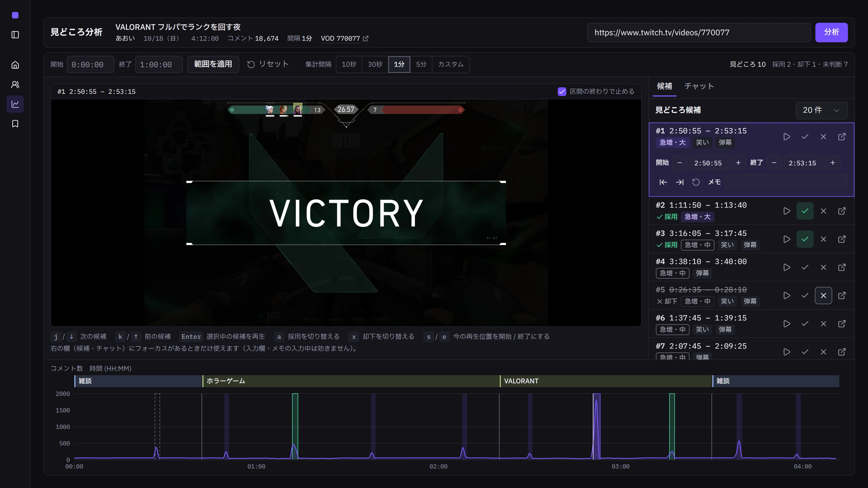The image size is (868, 488).
Task: Reset candidate #1 range with undo icon
Action: click(696, 182)
